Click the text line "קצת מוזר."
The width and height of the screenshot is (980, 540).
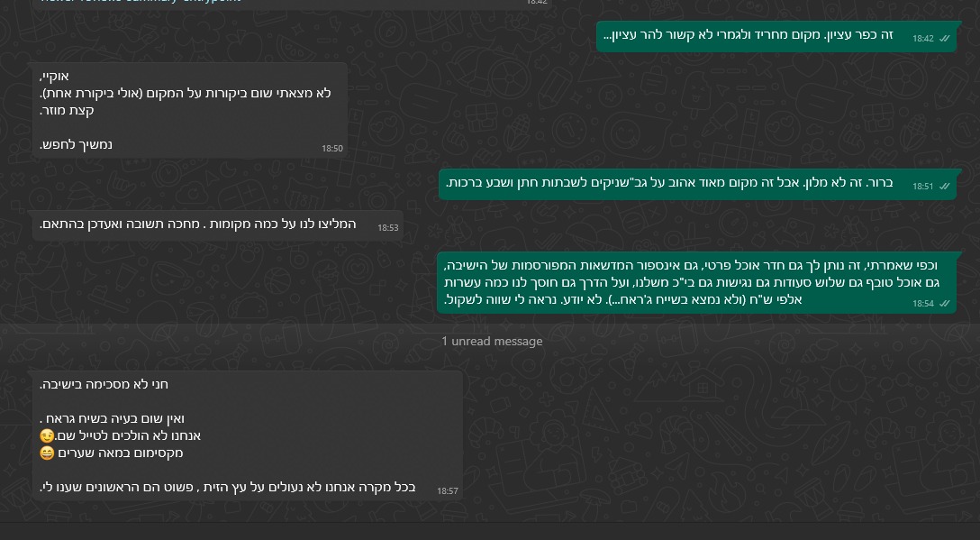pyautogui.click(x=68, y=110)
